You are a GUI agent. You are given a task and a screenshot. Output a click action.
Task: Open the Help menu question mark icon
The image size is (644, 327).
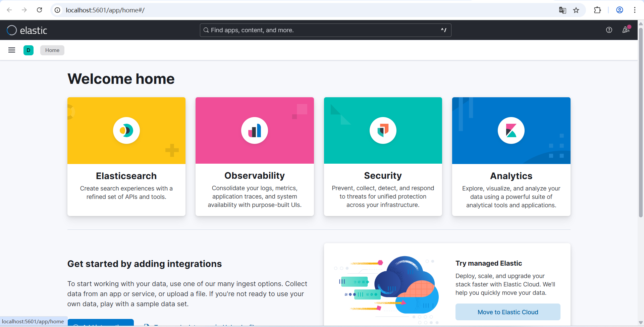click(x=609, y=30)
